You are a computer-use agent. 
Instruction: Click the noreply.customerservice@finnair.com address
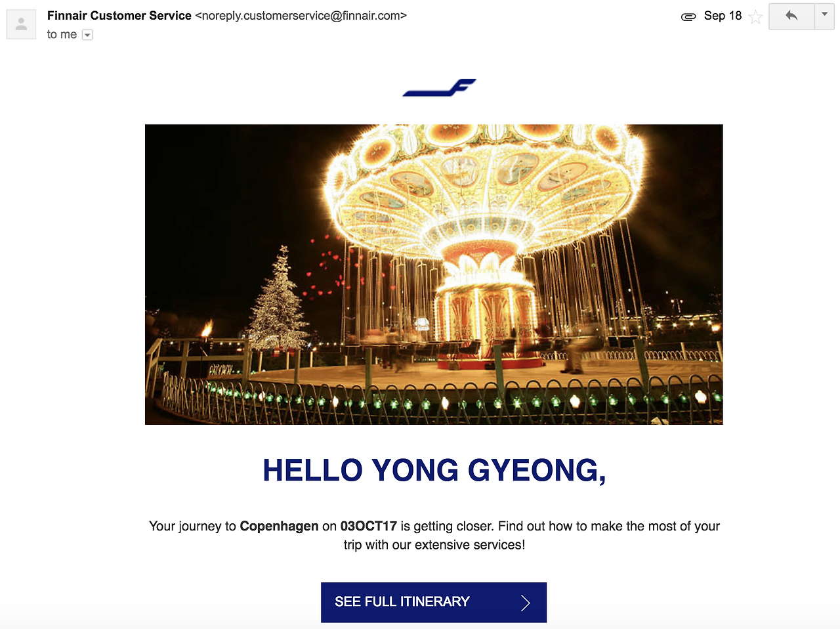[x=301, y=15]
